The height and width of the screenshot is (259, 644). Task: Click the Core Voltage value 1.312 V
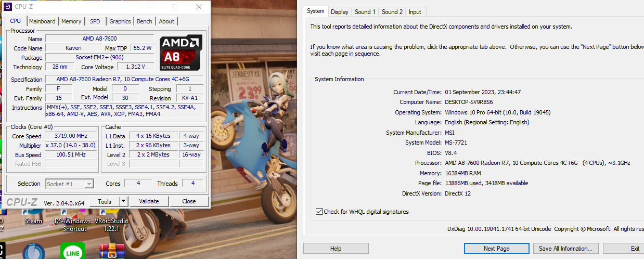(136, 67)
